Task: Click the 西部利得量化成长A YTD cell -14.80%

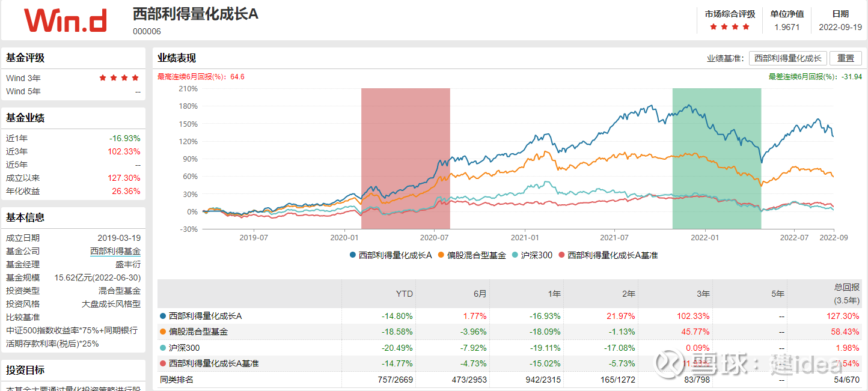Action: pos(397,316)
